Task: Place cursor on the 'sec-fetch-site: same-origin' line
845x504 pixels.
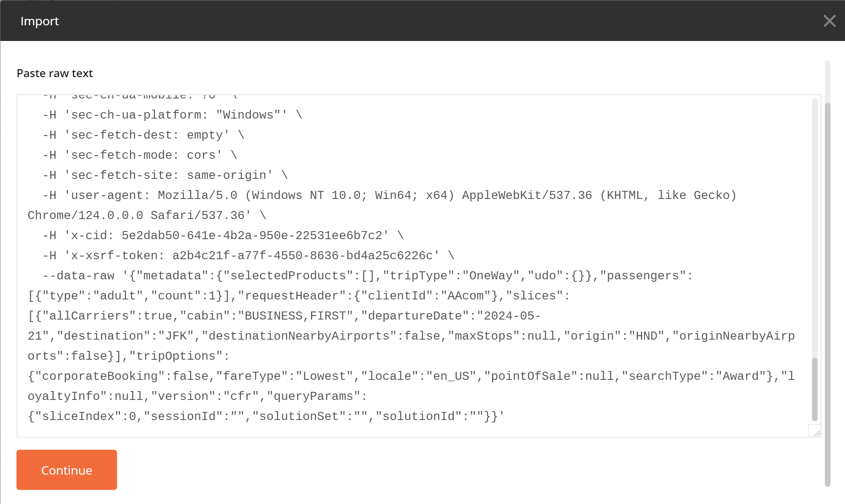Action: tap(165, 175)
